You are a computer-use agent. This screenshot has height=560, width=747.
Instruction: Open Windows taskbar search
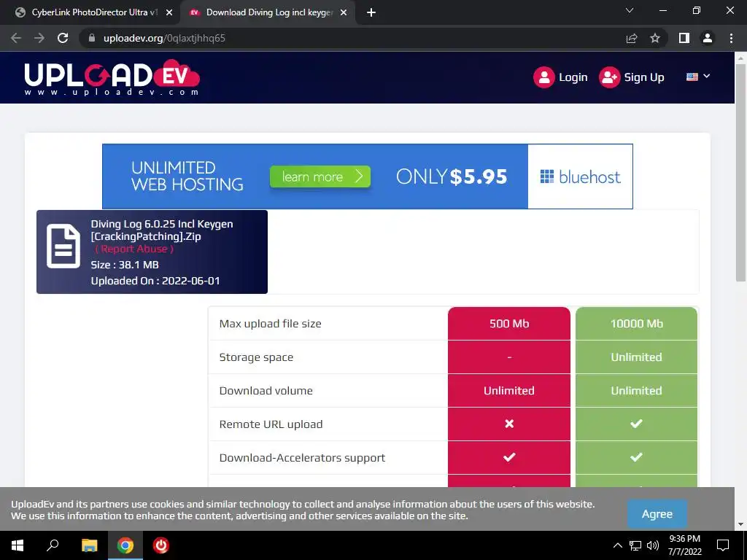53,545
